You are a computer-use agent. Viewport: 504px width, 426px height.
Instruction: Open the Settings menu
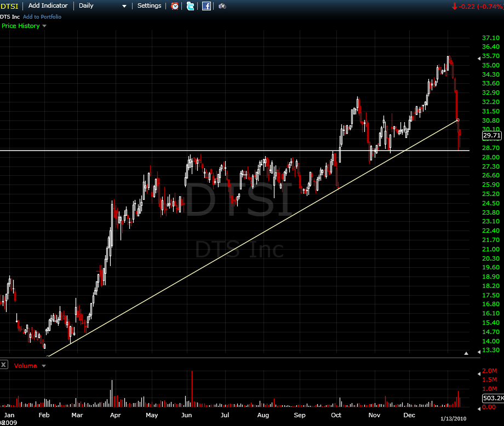point(149,5)
